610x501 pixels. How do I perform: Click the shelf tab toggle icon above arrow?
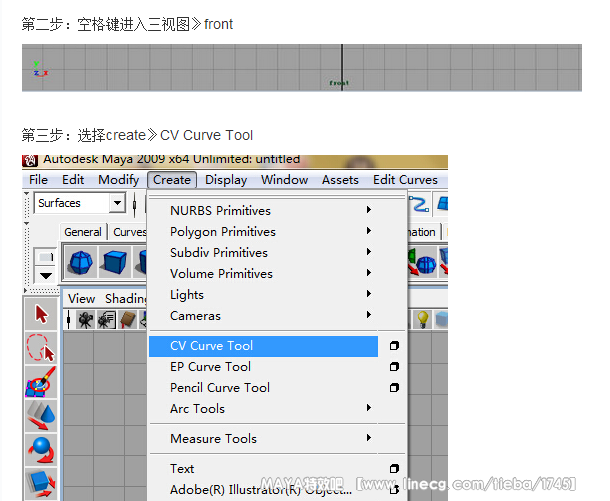46,257
